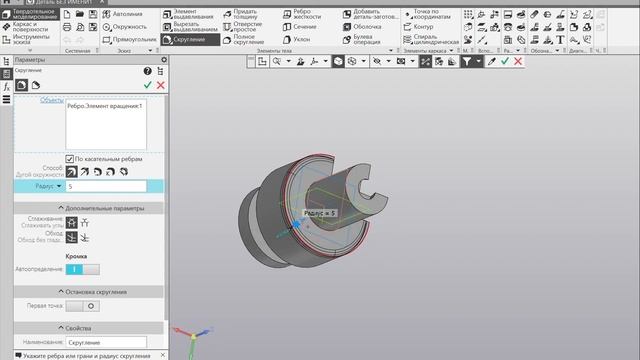Image resolution: width=640 pixels, height=360 pixels.
Task: Choose the variable radius fillet mode button
Action: 36,85
